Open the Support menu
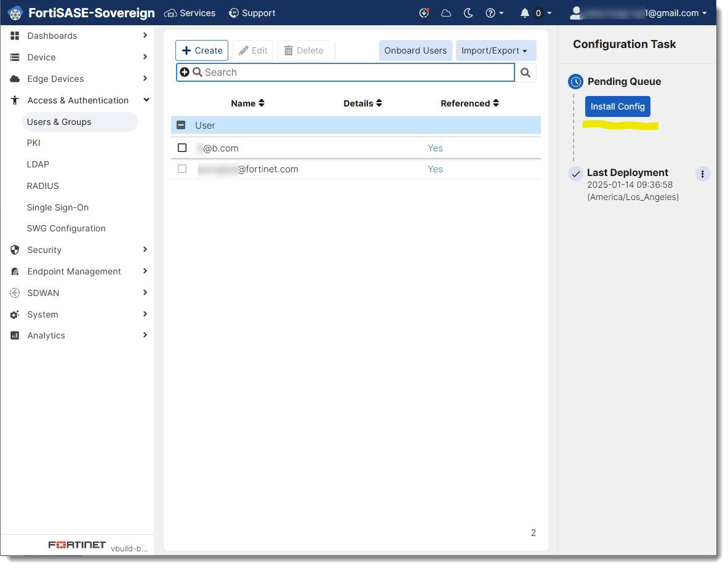 (x=252, y=13)
